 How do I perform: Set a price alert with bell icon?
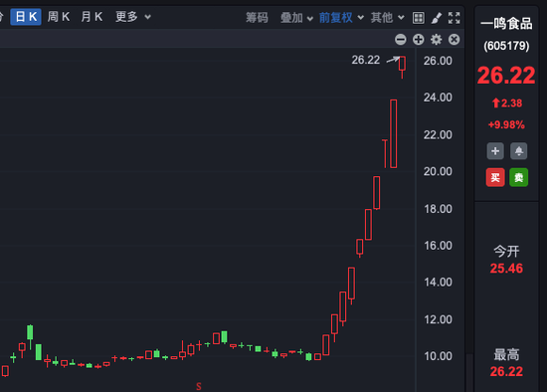(519, 151)
